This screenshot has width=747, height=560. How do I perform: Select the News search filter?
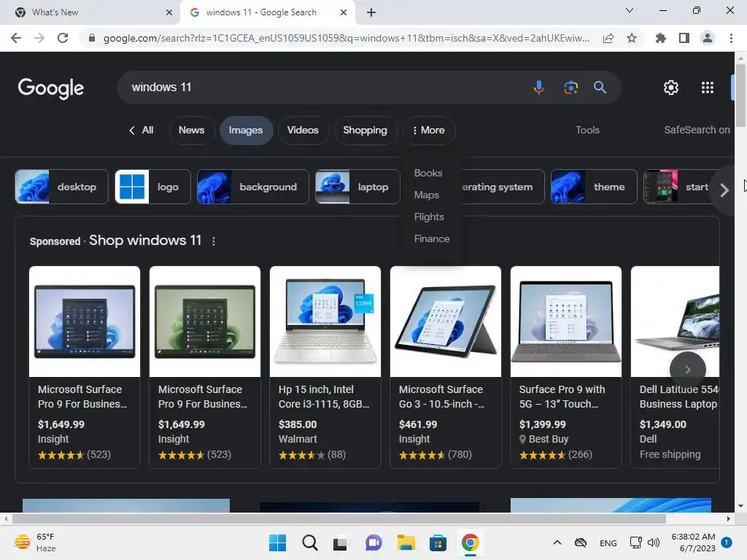coord(191,130)
